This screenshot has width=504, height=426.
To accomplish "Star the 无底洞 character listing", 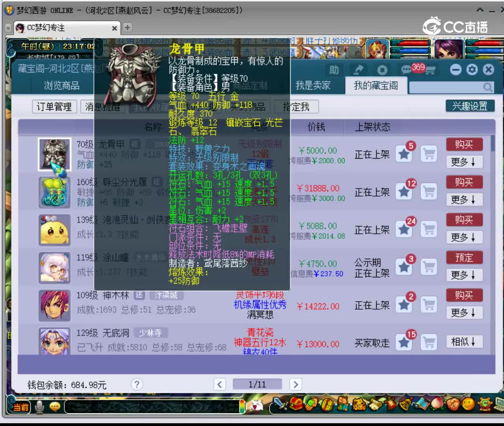I will (x=404, y=342).
